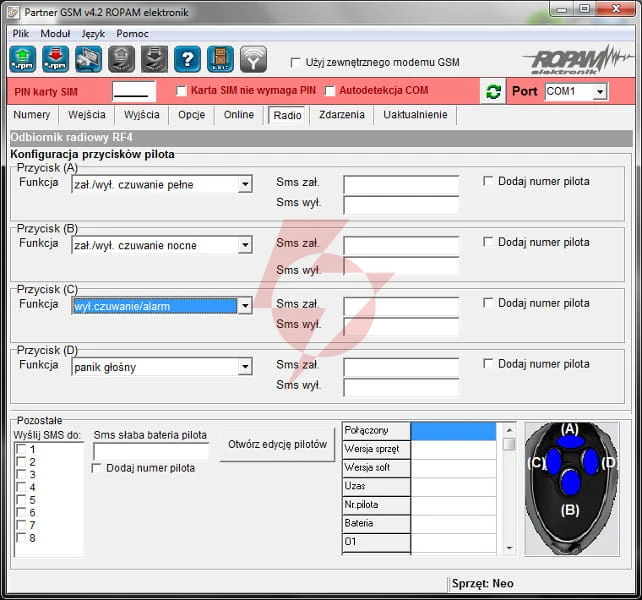Switch to the Wyjścia tab
Viewport: 642px width, 600px height.
coord(142,115)
